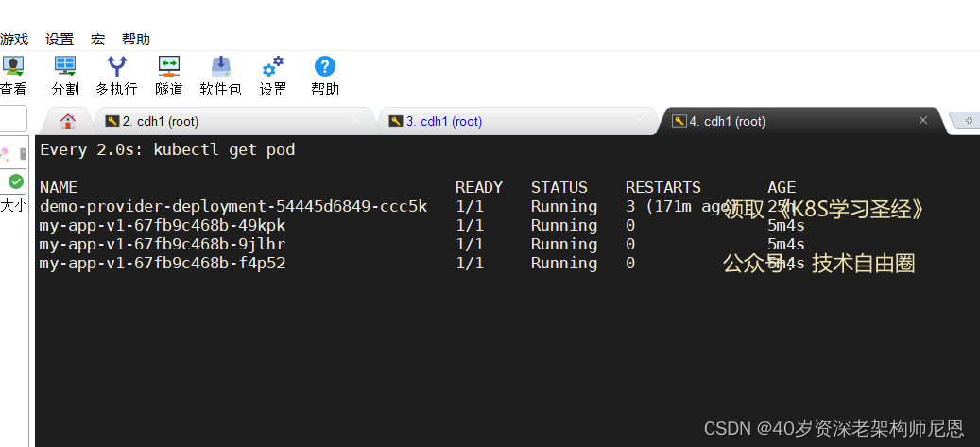Open the 设置 menu in menu bar
Viewport: 980px width, 447px height.
click(x=60, y=40)
